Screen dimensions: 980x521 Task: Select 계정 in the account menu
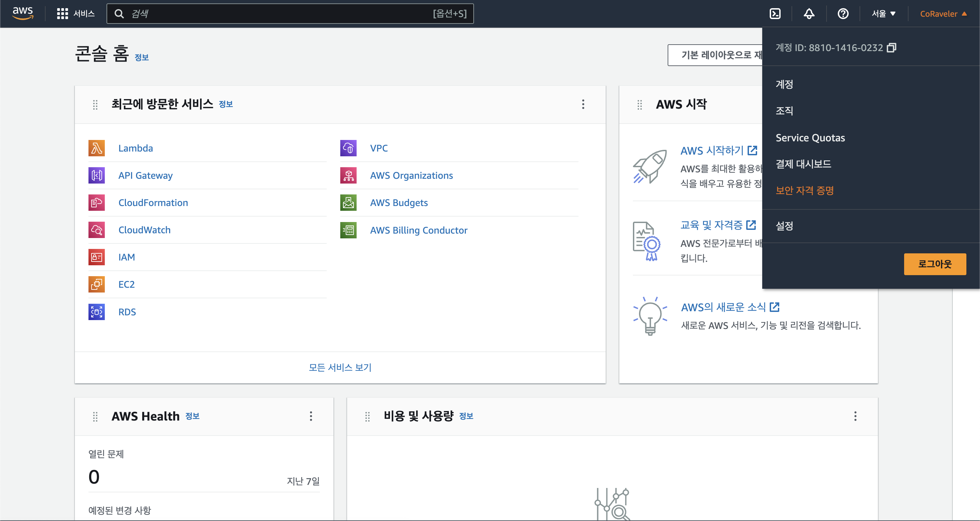[x=784, y=84]
